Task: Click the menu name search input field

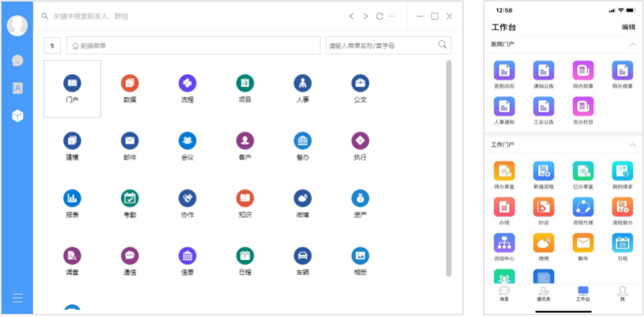Action: [x=388, y=46]
